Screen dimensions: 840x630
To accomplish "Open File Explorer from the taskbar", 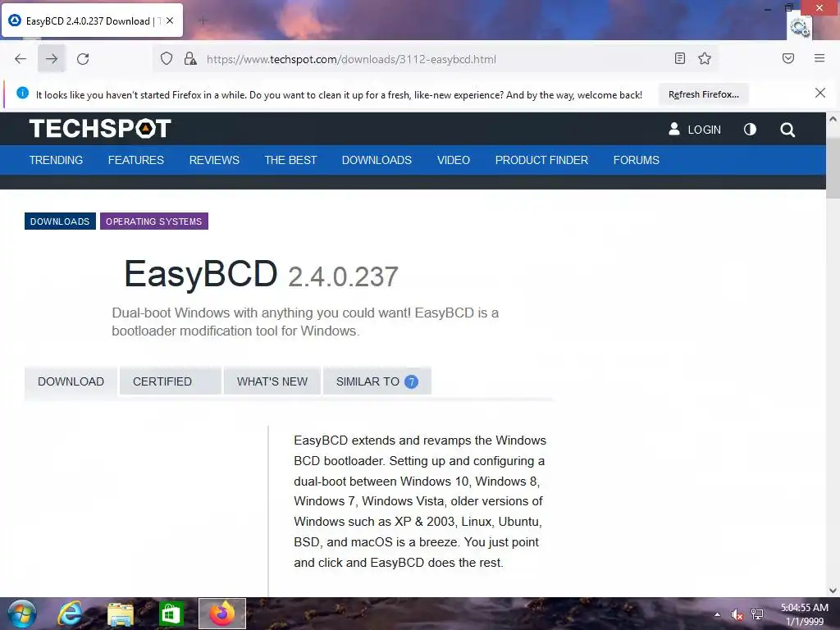I will click(x=121, y=614).
